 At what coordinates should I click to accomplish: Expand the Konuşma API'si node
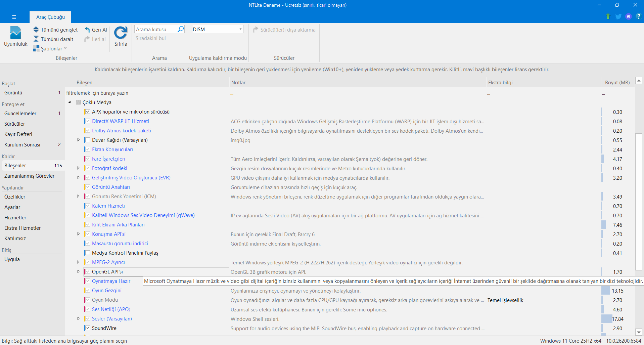click(x=78, y=234)
